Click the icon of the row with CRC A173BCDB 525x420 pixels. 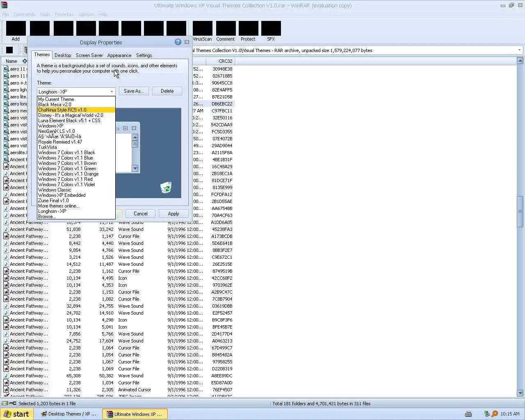tap(6, 236)
